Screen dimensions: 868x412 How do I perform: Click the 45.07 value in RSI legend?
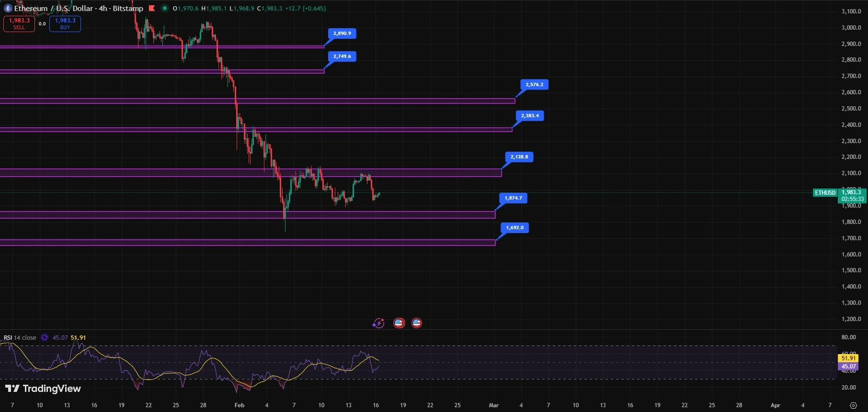pyautogui.click(x=60, y=337)
